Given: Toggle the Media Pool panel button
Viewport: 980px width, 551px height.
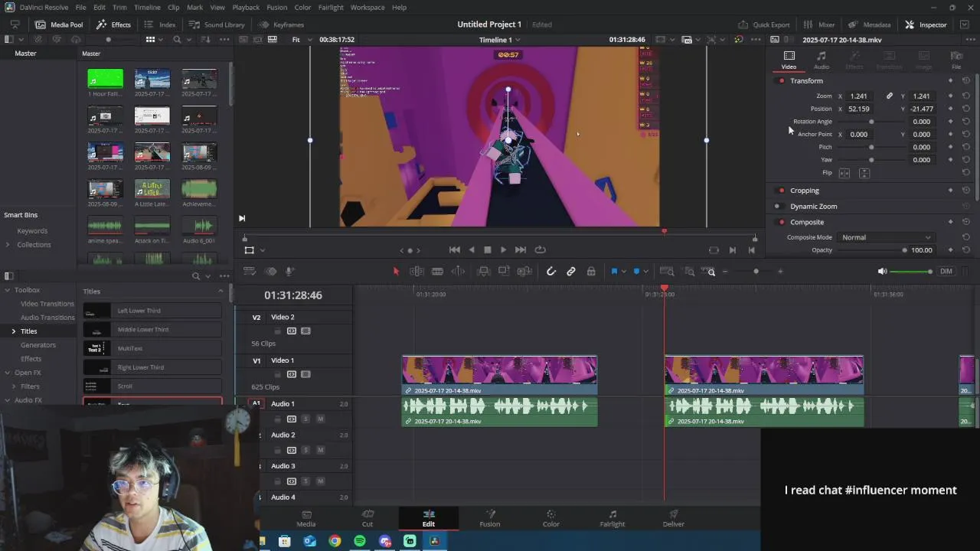Looking at the screenshot, I should [59, 24].
